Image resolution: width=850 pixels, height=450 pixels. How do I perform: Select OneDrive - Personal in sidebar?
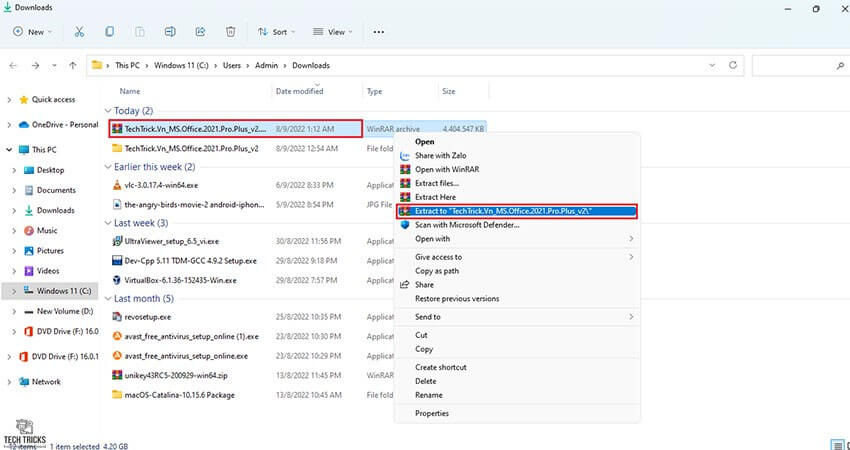click(65, 124)
